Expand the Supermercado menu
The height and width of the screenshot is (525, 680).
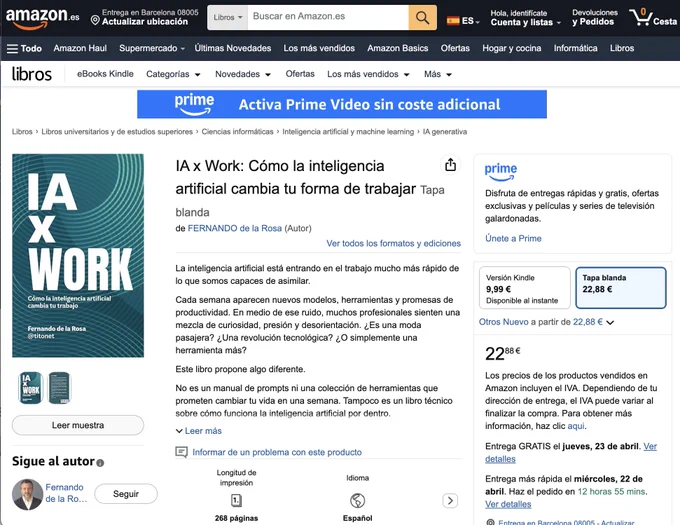pos(152,48)
